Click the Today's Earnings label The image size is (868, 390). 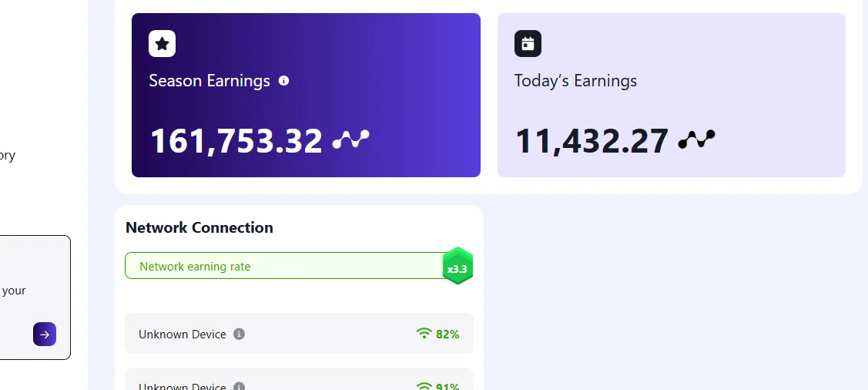click(x=576, y=81)
